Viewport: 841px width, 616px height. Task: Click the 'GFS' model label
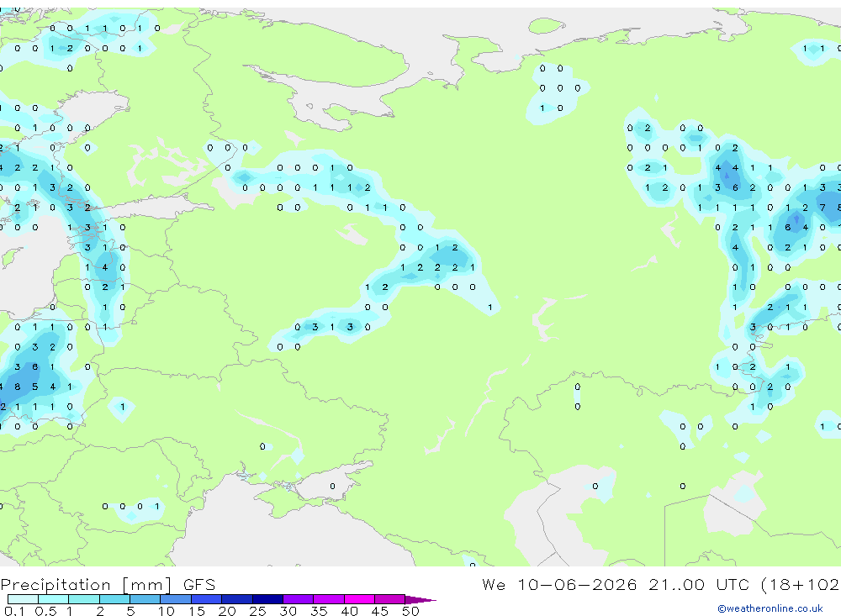[199, 584]
